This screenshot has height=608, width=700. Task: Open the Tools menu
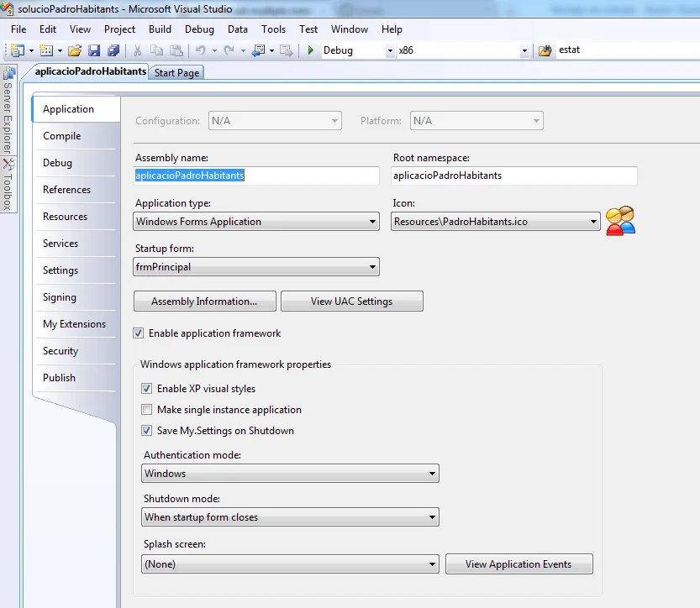tap(273, 29)
